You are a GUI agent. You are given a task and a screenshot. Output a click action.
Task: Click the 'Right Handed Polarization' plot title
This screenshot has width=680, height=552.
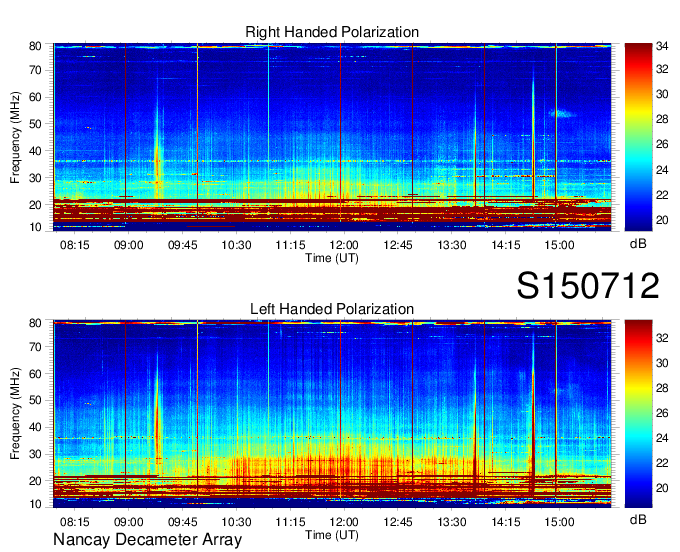332,32
